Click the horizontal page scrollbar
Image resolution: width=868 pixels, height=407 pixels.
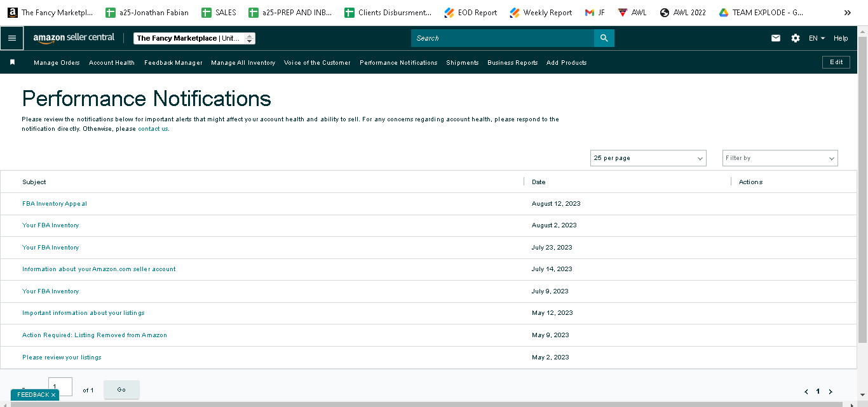[x=426, y=404]
